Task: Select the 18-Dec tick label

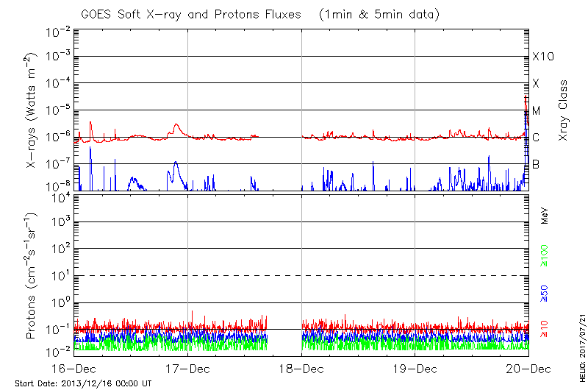Action: (x=302, y=369)
